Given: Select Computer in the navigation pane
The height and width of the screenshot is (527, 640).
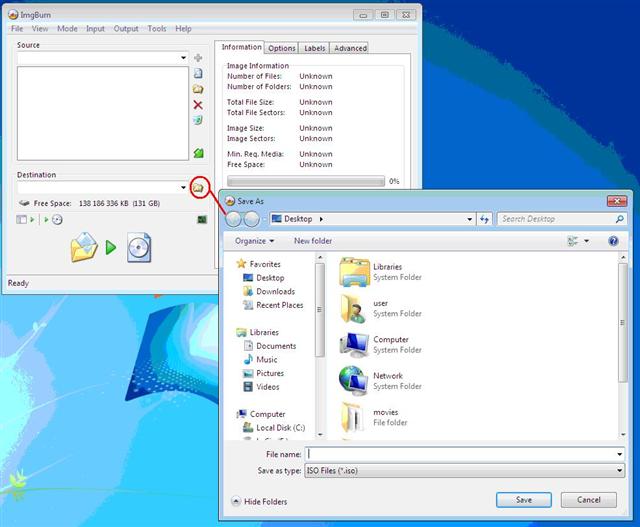Looking at the screenshot, I should click(261, 414).
